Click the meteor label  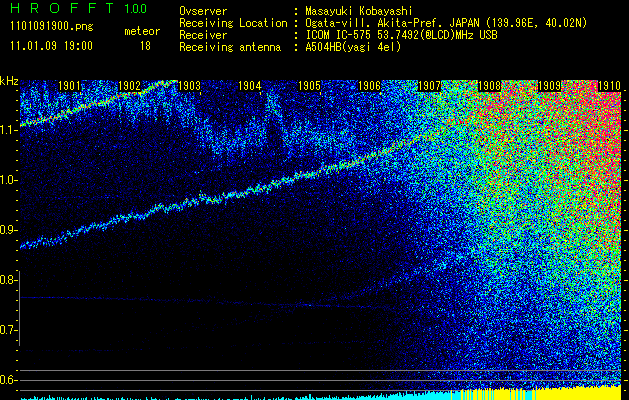[x=142, y=31]
